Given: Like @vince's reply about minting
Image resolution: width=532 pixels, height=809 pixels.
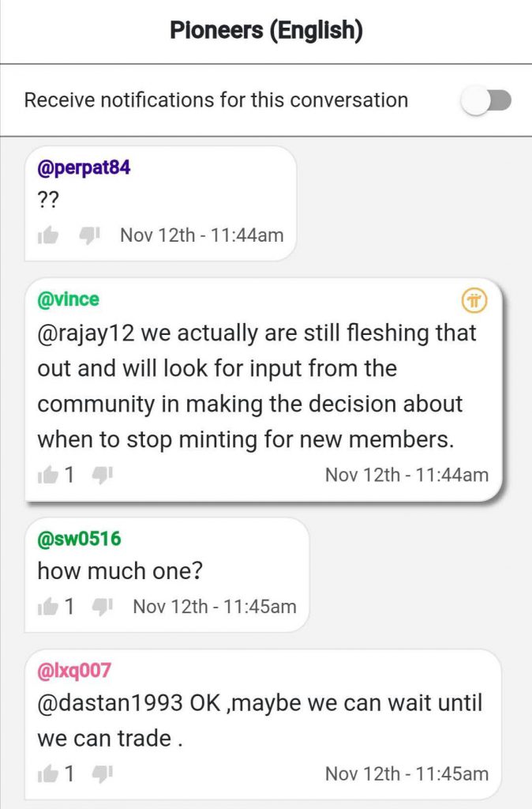Looking at the screenshot, I should [48, 475].
